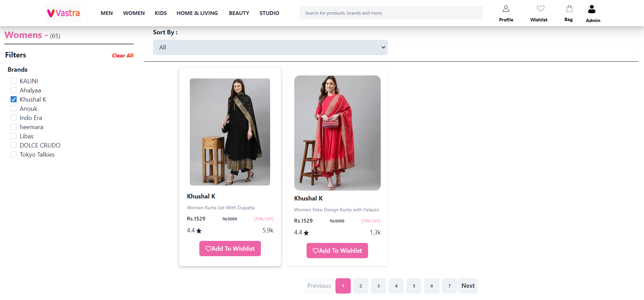Click Clear All filters link
644x300 pixels.
tap(122, 55)
